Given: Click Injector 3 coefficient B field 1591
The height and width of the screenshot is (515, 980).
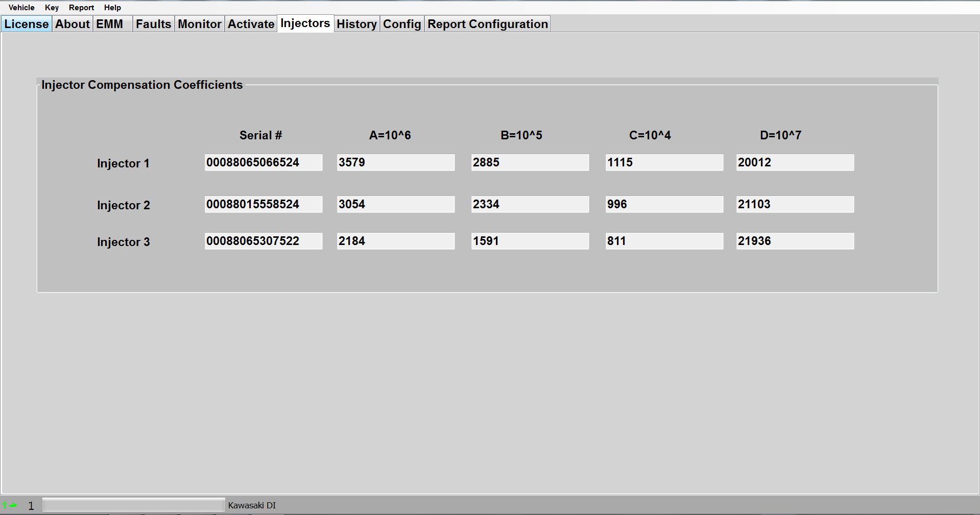Looking at the screenshot, I should (530, 241).
